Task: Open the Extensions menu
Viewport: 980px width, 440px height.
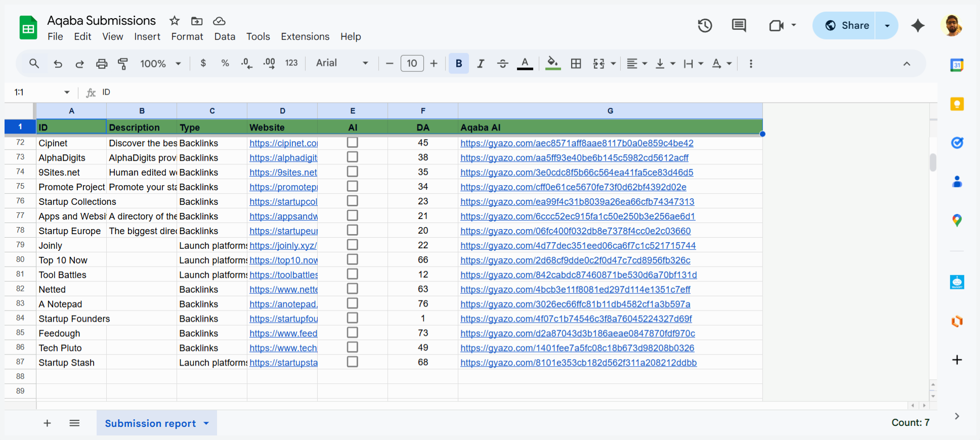Action: coord(305,37)
